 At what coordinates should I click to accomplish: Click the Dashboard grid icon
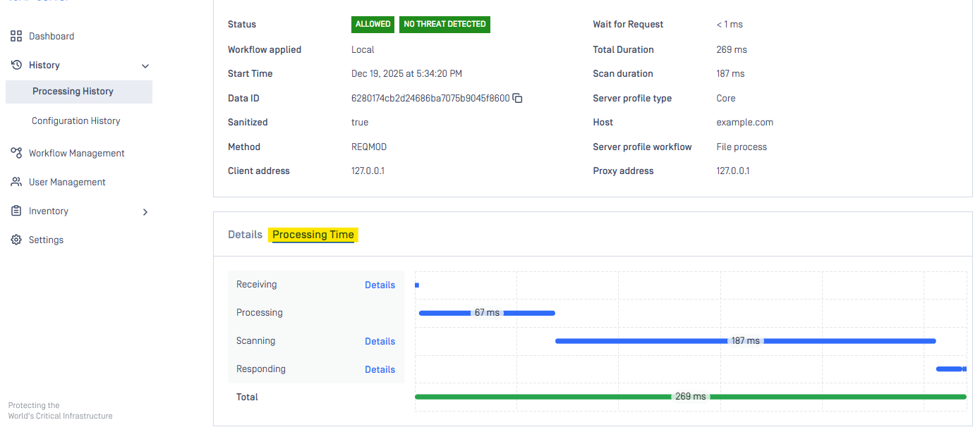tap(16, 36)
